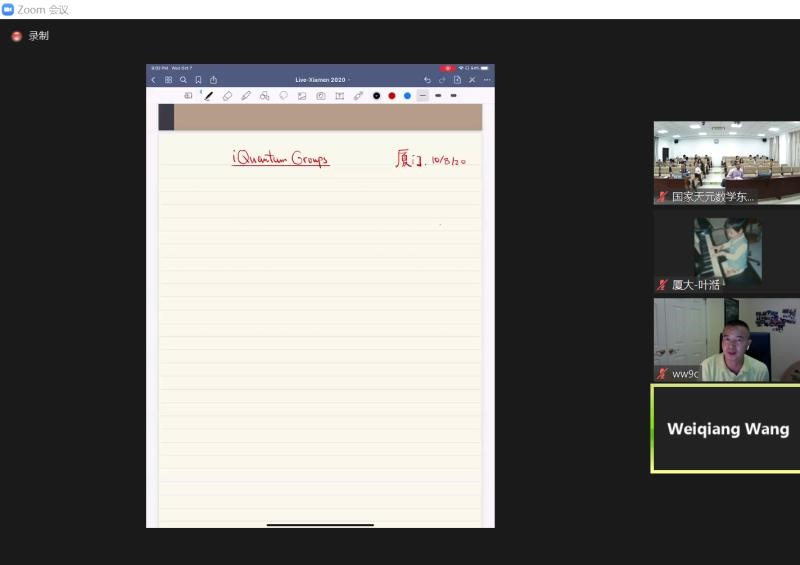Pick the thinnest stroke width
The image size is (800, 565).
coord(423,96)
